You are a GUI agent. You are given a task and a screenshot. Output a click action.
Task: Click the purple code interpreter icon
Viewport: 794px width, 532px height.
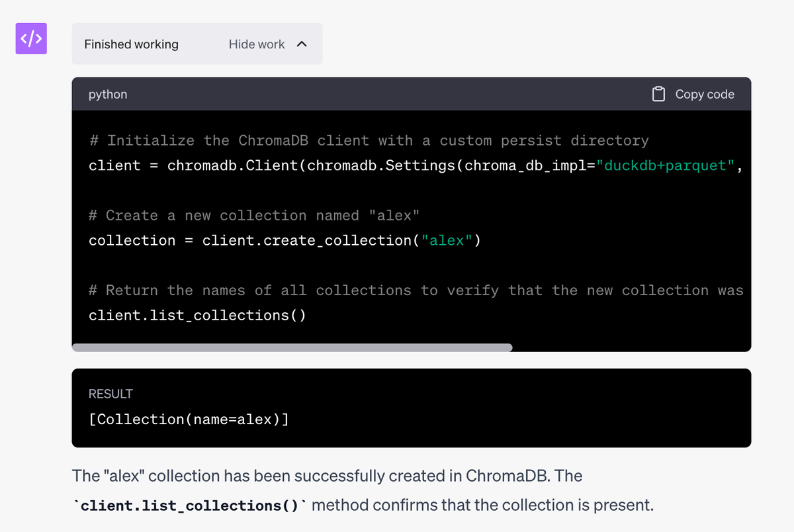pos(31,38)
